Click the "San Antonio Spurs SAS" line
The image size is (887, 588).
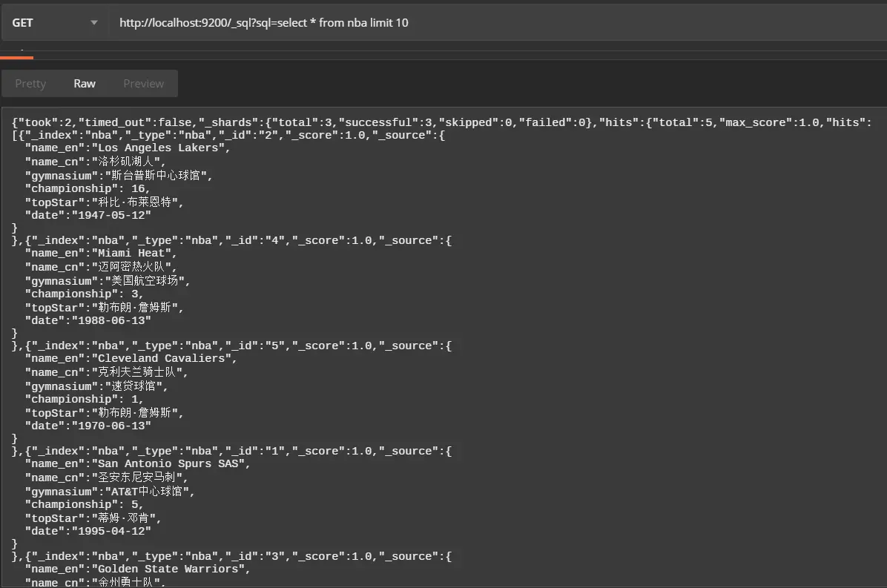coord(137,463)
